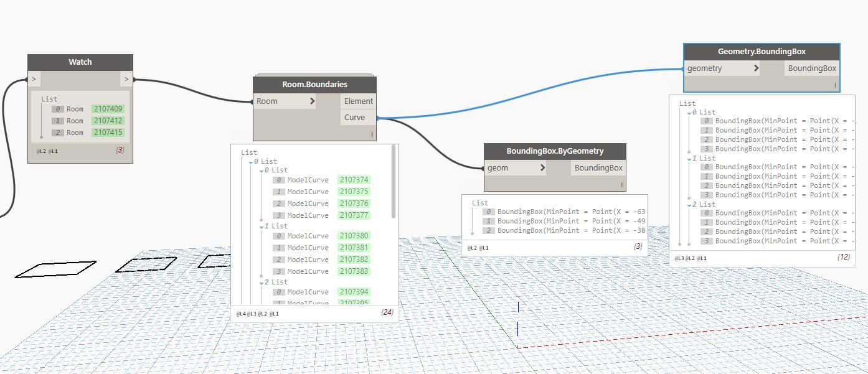
Task: Collapse 1 List in the Room.Boundaries preview
Action: (x=262, y=227)
